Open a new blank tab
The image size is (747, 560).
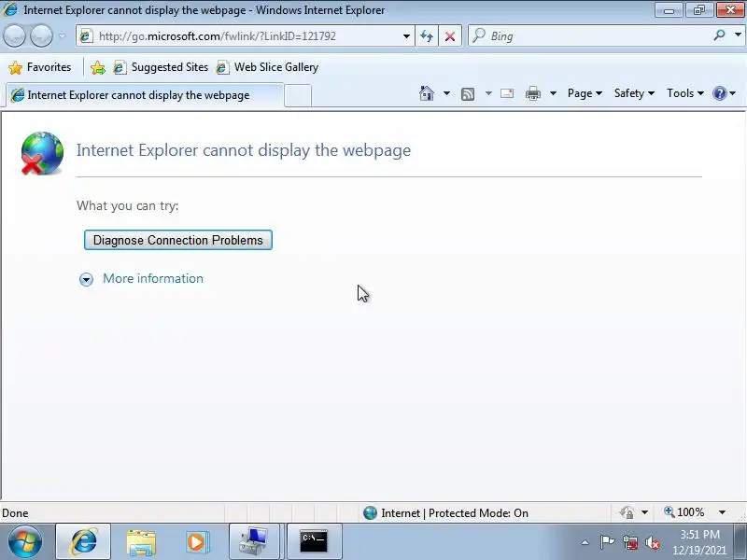[298, 96]
